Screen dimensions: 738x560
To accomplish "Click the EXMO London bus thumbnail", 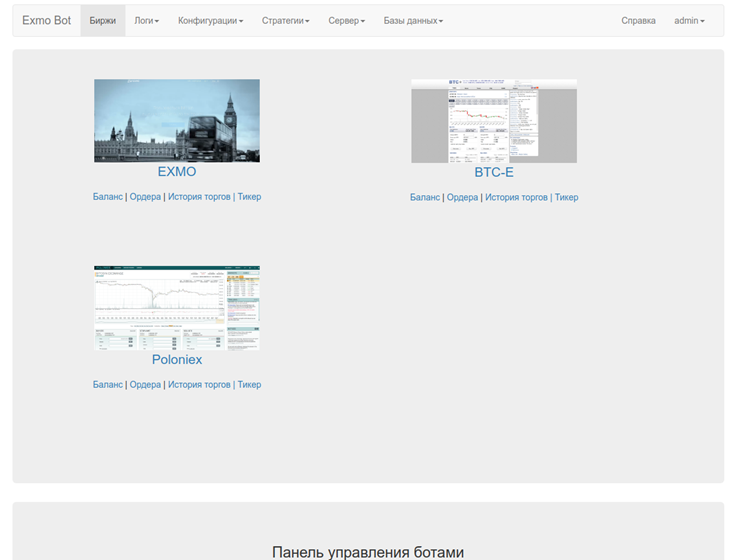I will pyautogui.click(x=177, y=120).
